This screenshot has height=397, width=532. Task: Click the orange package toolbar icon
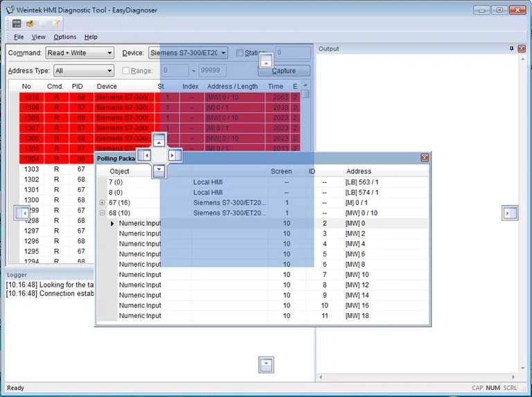[x=30, y=24]
